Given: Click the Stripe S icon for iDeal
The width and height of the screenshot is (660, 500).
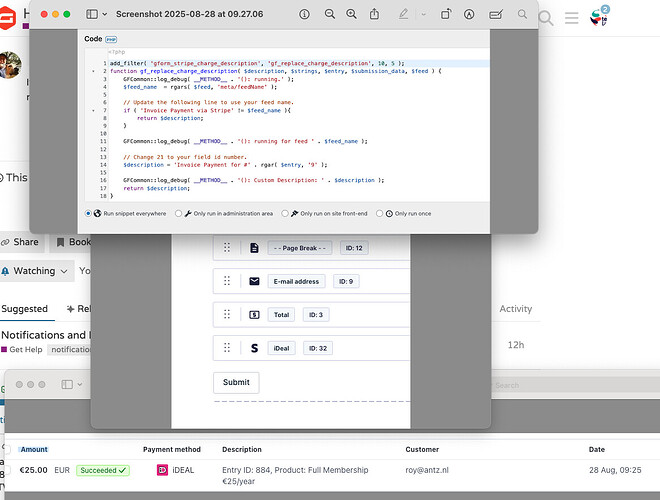Looking at the screenshot, I should (x=254, y=348).
